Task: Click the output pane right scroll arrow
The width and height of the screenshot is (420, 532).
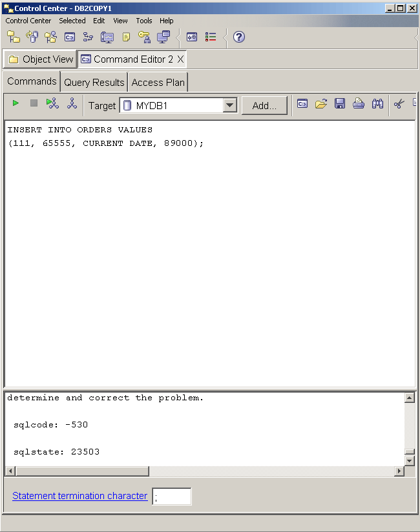Action: click(x=399, y=471)
